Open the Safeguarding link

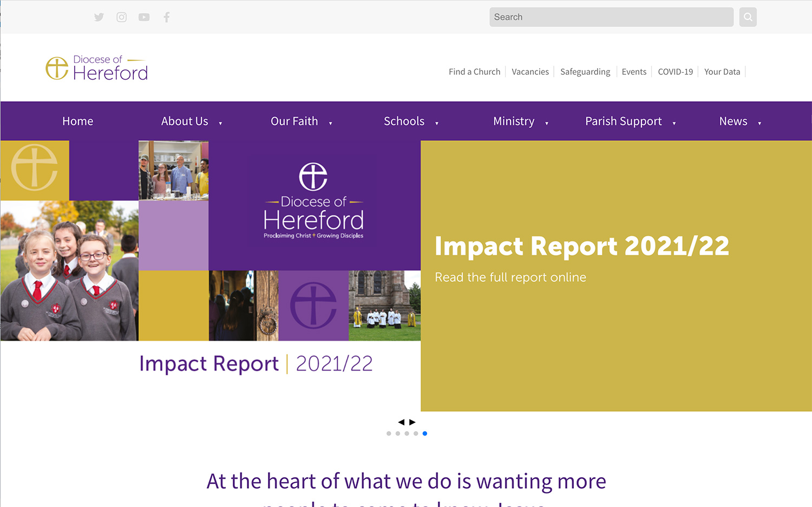tap(585, 71)
